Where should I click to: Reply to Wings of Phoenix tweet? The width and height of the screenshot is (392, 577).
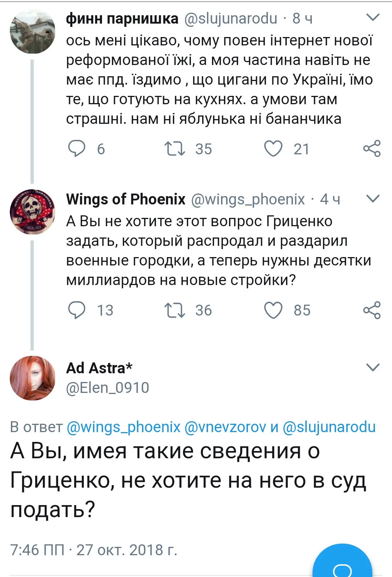(x=77, y=310)
